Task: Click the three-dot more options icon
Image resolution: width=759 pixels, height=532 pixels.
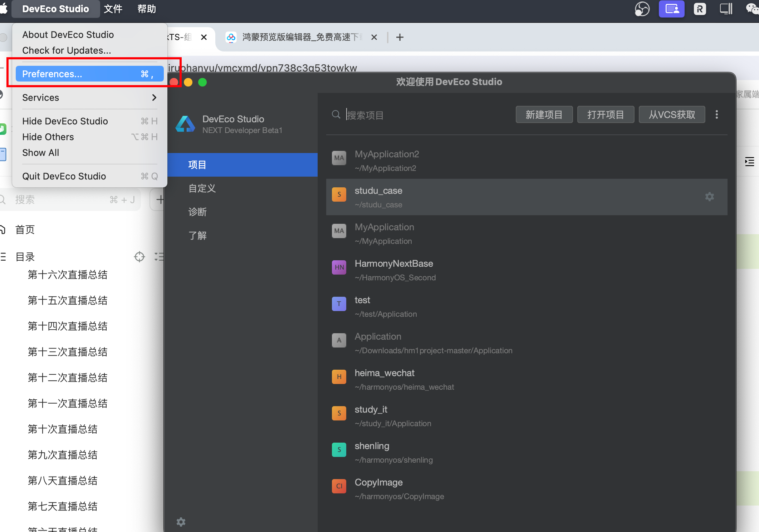Action: [716, 114]
